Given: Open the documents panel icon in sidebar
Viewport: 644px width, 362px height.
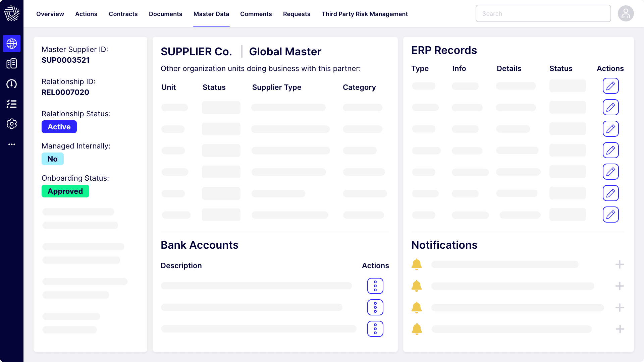Looking at the screenshot, I should pyautogui.click(x=12, y=63).
